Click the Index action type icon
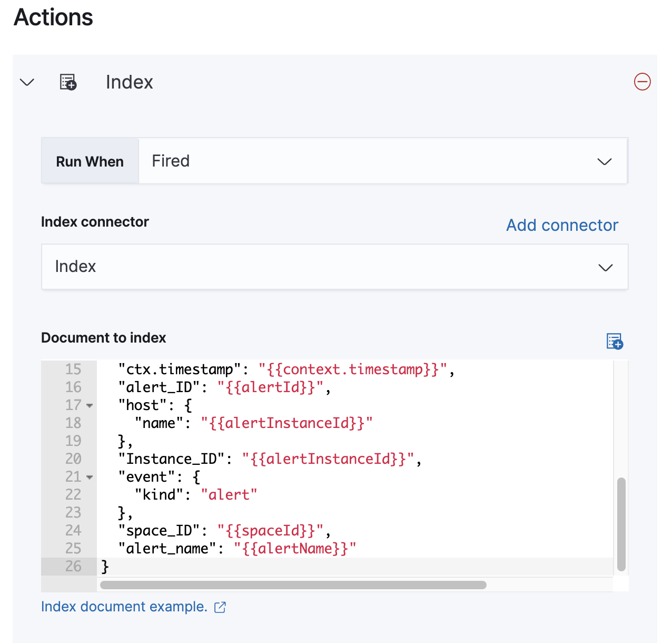The height and width of the screenshot is (643, 672). (x=68, y=82)
